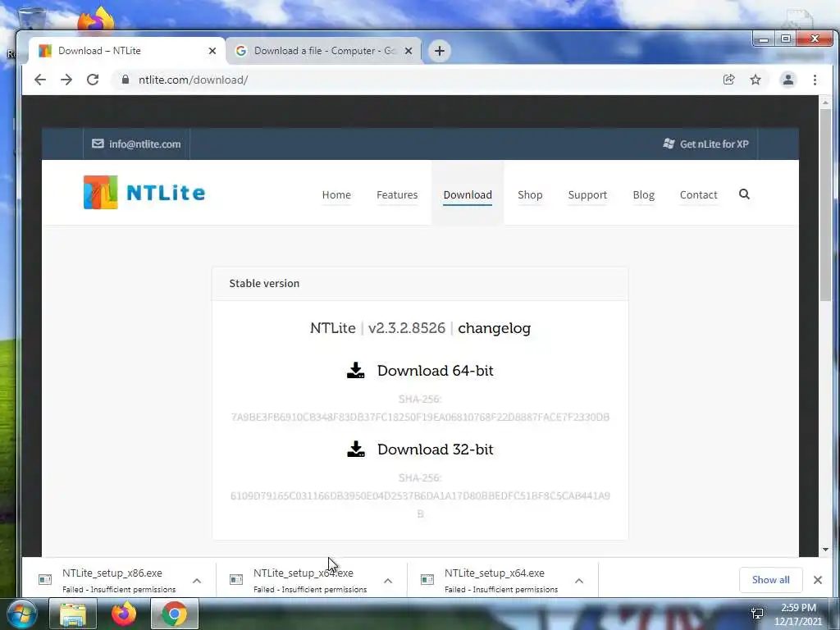Open Contact menu item
This screenshot has width=840, height=630.
(x=699, y=195)
